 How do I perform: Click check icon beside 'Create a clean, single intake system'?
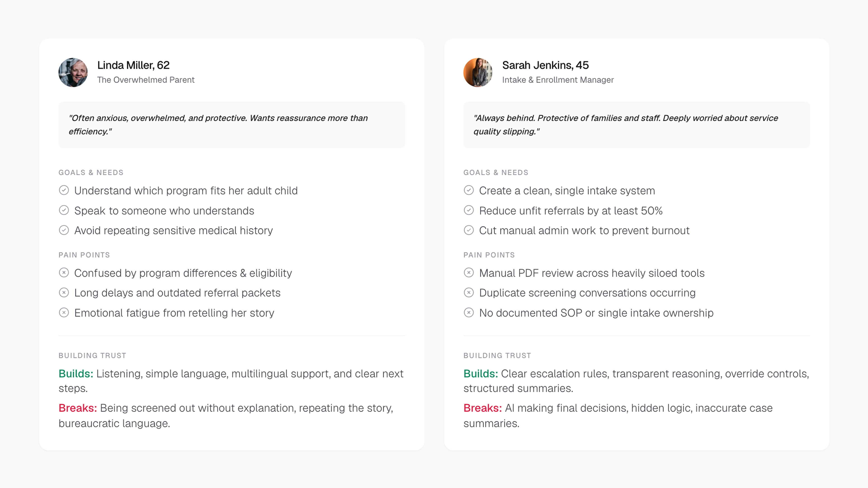469,190
